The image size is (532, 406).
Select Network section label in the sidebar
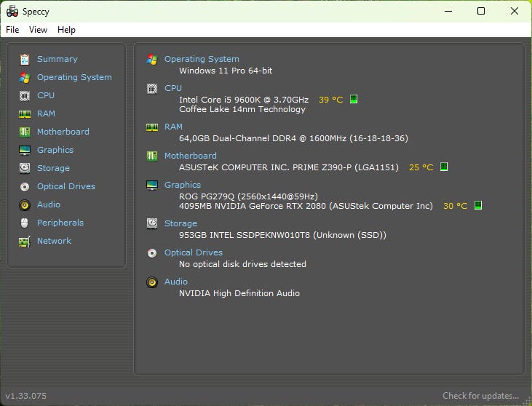pyautogui.click(x=55, y=241)
